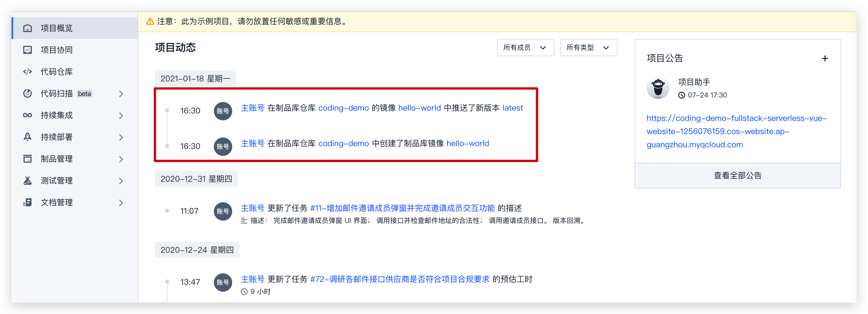Click the 2020-12-24 星期四 date label
Screen dimensions: 868x314
197,250
